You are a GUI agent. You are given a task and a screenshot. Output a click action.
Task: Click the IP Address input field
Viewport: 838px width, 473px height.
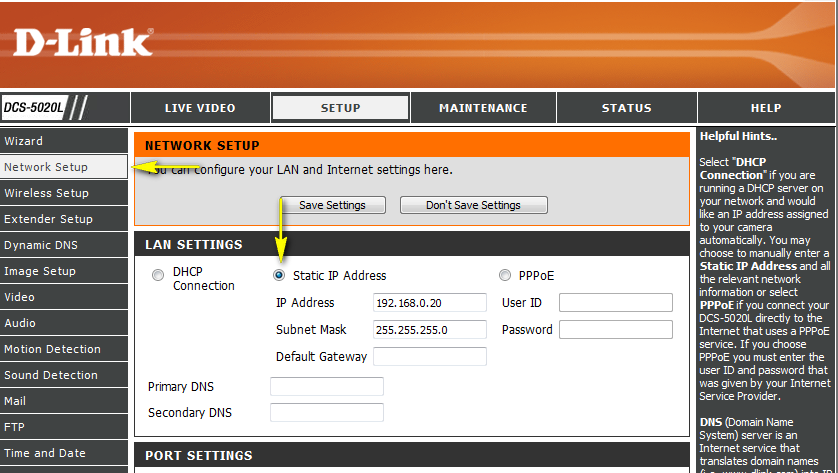click(429, 303)
